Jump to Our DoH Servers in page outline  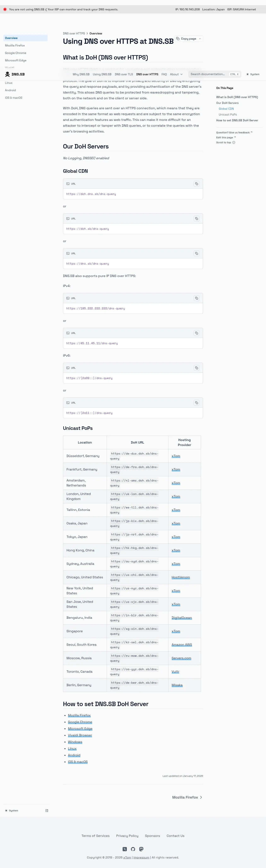click(227, 103)
